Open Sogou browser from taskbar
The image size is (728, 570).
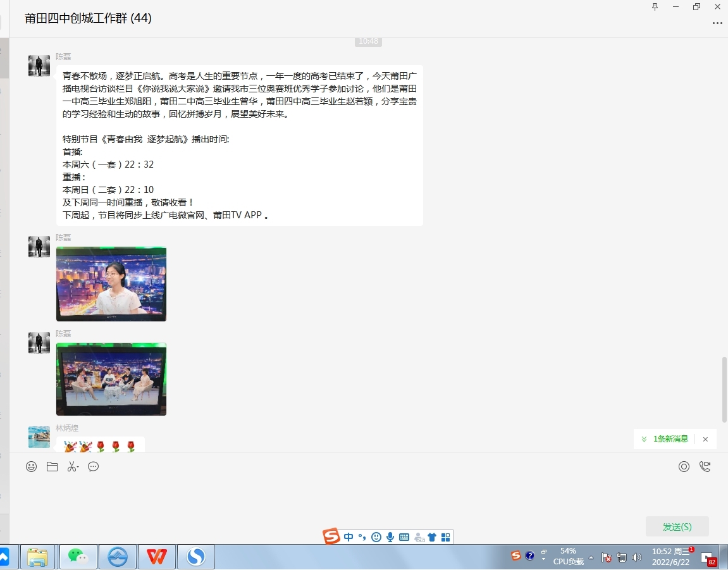pos(196,557)
